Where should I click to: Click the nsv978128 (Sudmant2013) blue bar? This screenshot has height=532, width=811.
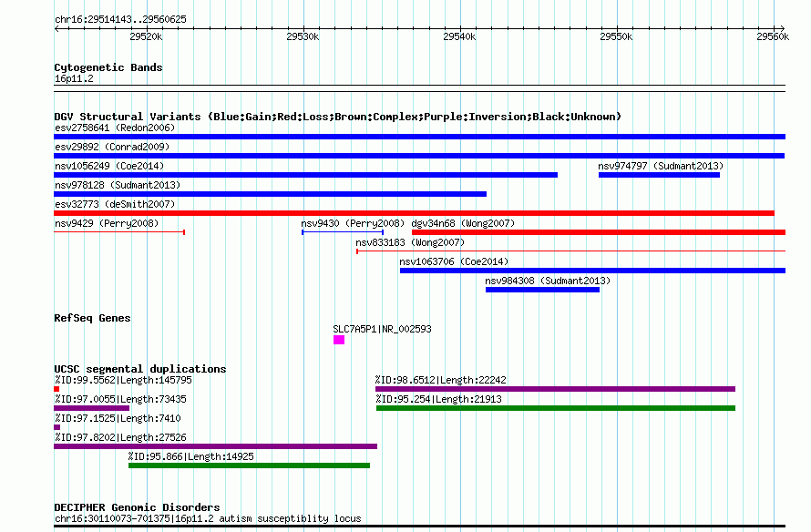click(270, 194)
